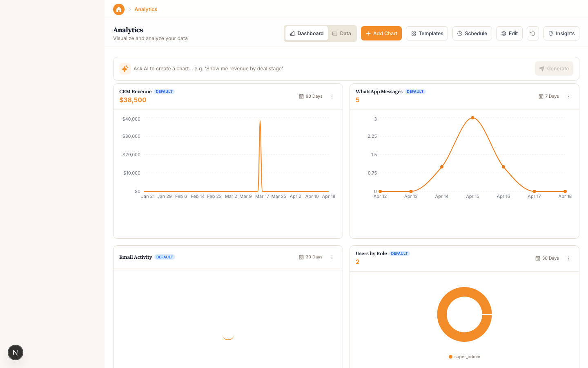Click the AI chart prompt input field

tap(286, 68)
